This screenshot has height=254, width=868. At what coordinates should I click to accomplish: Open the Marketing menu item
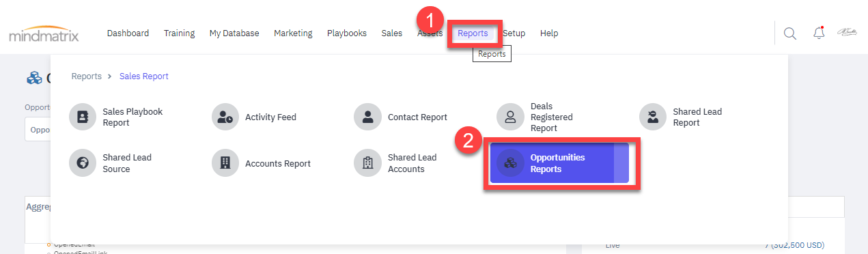click(293, 33)
